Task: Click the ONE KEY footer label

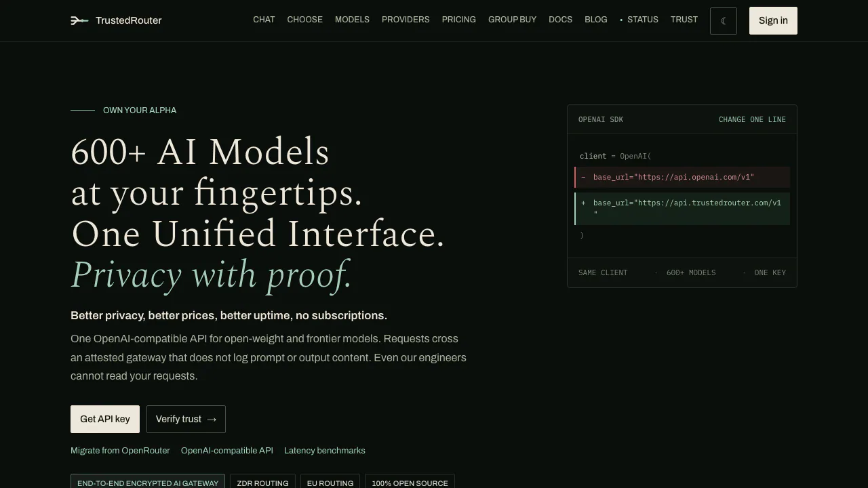Action: tap(770, 272)
